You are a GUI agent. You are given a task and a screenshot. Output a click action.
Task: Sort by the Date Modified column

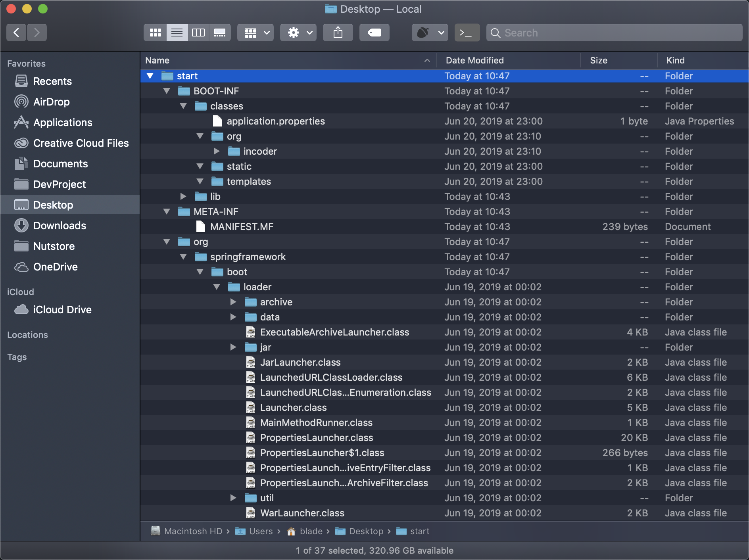click(508, 60)
